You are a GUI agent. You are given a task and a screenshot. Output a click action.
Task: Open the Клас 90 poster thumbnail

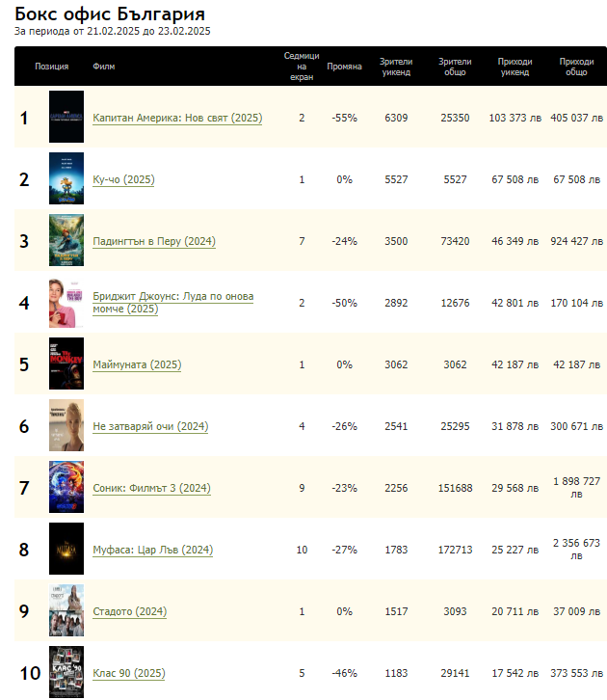[x=66, y=672]
